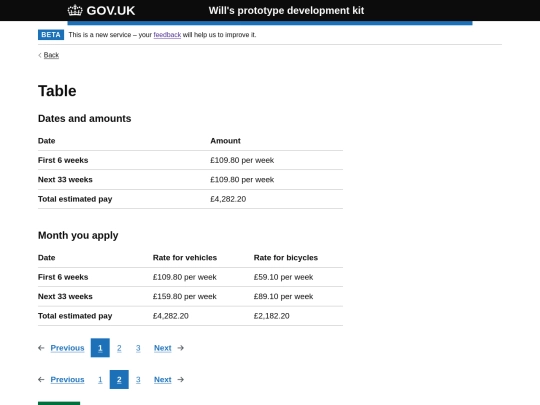
Task: Click 'First 6 weeks' in Dates and amounts table
Action: coord(63,160)
